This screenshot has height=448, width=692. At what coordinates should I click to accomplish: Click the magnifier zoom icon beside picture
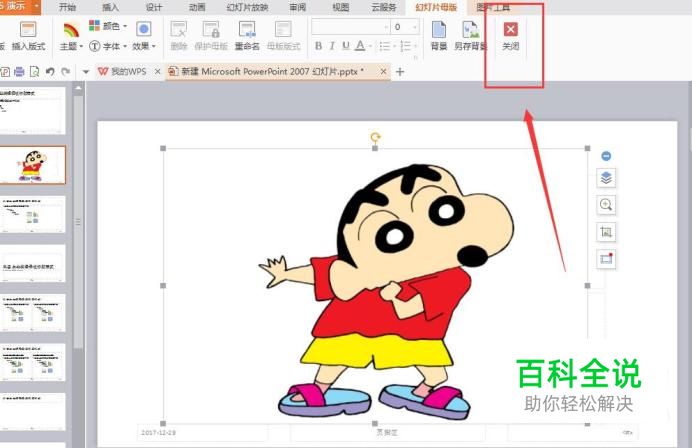606,205
